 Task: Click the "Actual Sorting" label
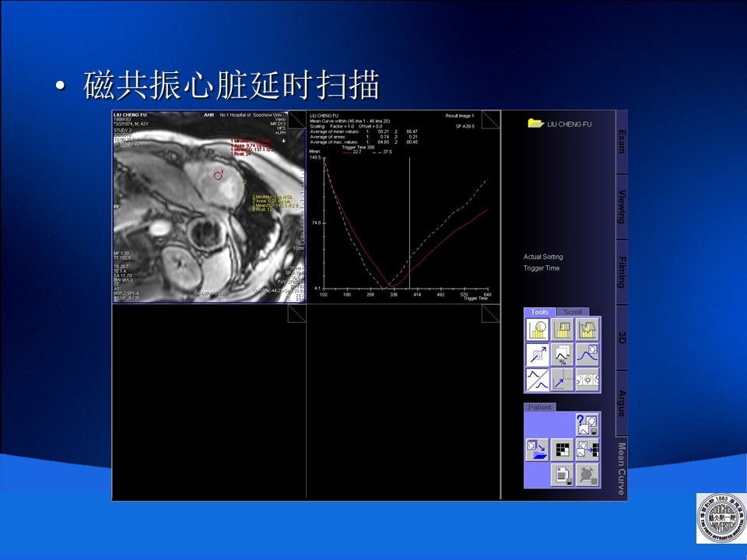point(543,257)
